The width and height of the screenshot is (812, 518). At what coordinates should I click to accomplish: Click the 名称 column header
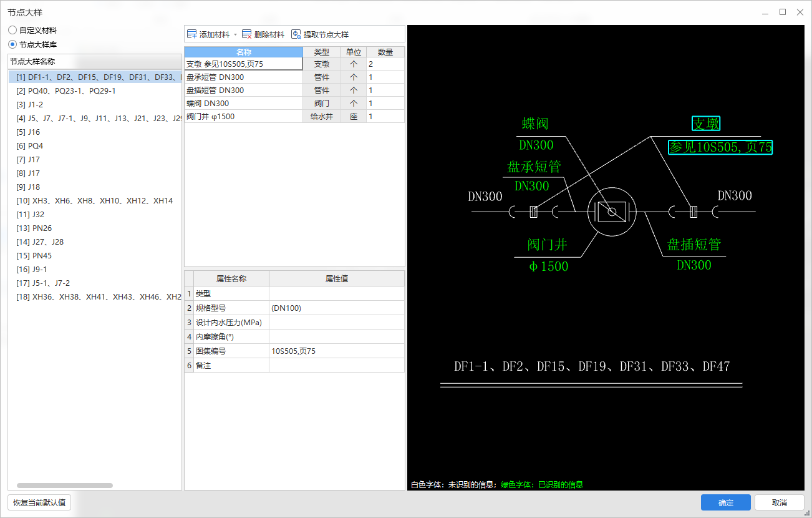(x=244, y=52)
